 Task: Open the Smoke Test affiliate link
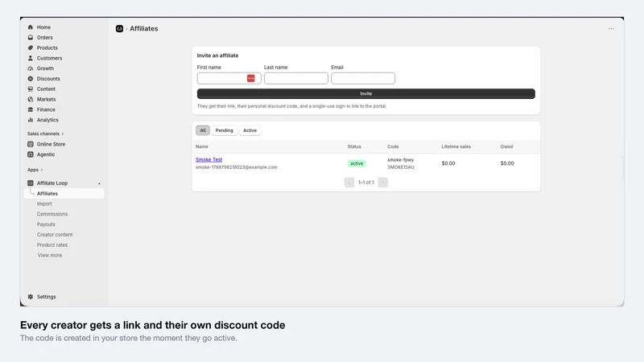(209, 159)
